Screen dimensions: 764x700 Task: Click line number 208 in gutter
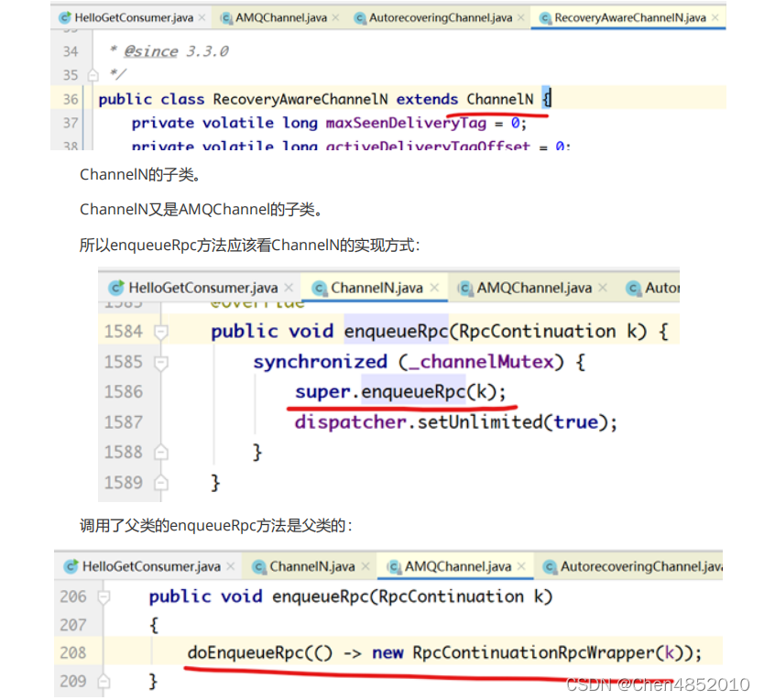pyautogui.click(x=73, y=652)
